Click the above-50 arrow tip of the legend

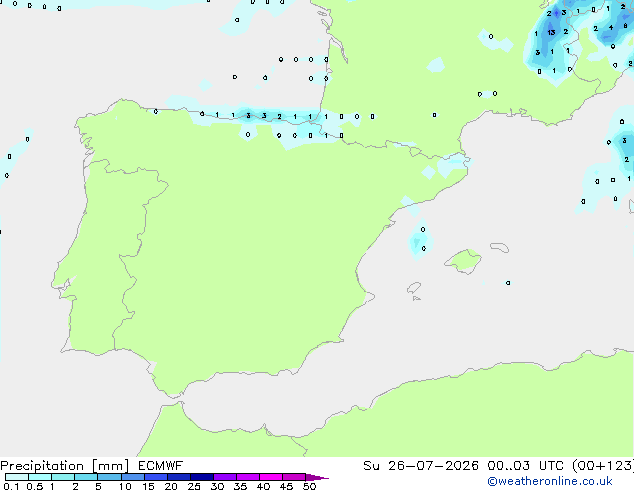(317, 478)
